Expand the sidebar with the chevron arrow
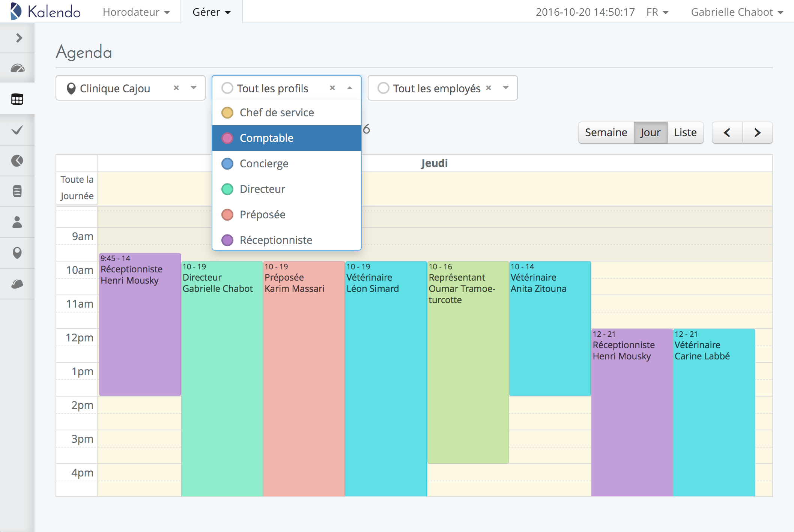Viewport: 794px width, 532px height. (18, 38)
